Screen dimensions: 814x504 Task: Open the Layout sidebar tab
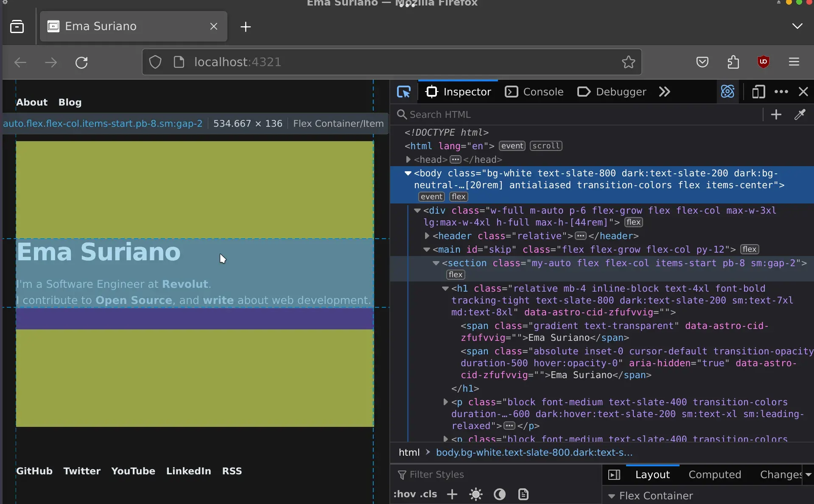point(652,475)
